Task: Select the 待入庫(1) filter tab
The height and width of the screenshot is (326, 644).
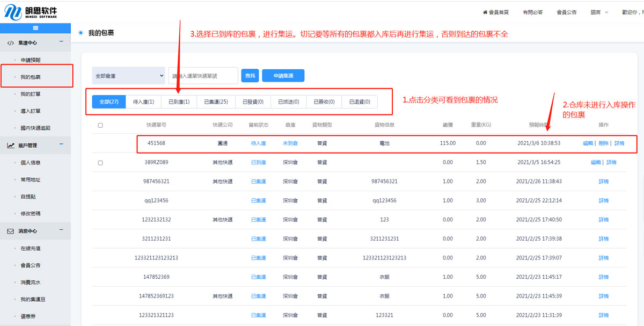Action: point(143,102)
